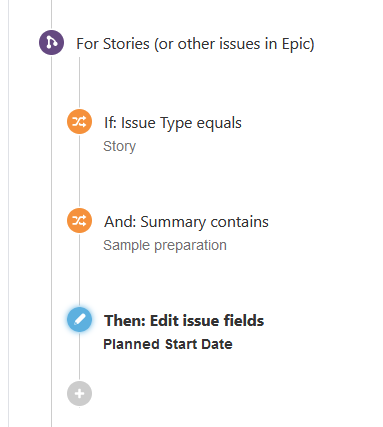This screenshot has height=427, width=383.
Task: Click the word Epic in the branch title
Action: pos(295,44)
